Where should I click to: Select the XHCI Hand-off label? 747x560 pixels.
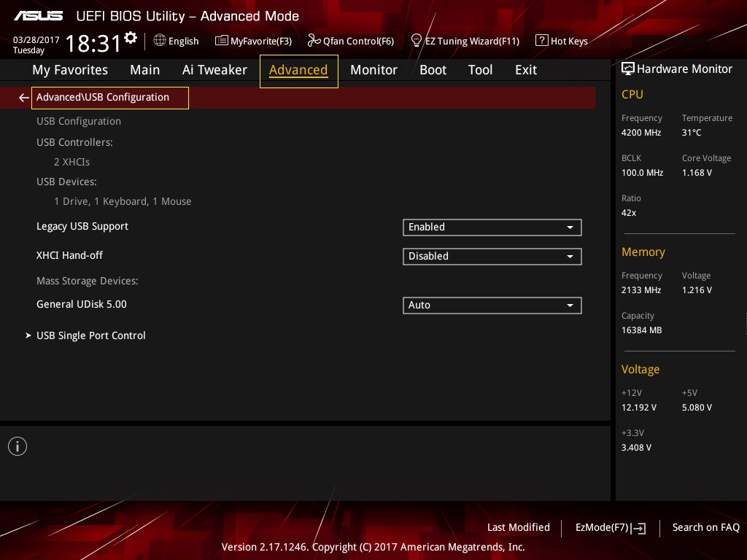coord(69,255)
